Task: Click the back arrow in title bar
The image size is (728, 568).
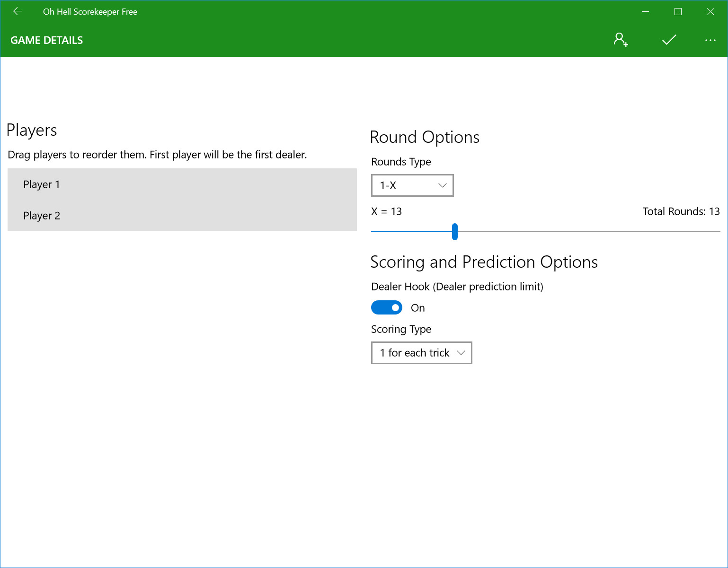Action: [18, 11]
